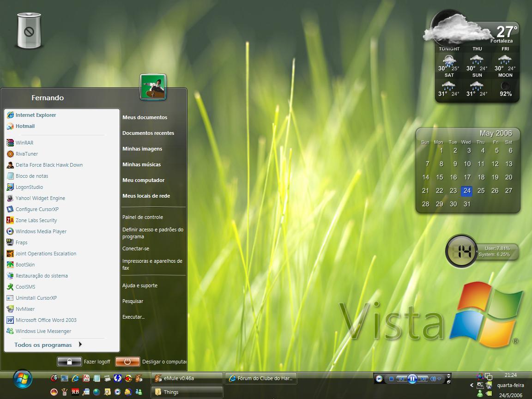
Task: Open Ajuda e suporte
Action: [140, 286]
